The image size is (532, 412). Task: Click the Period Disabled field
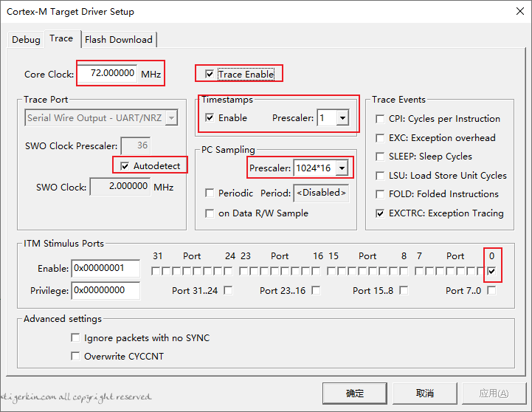(x=321, y=193)
